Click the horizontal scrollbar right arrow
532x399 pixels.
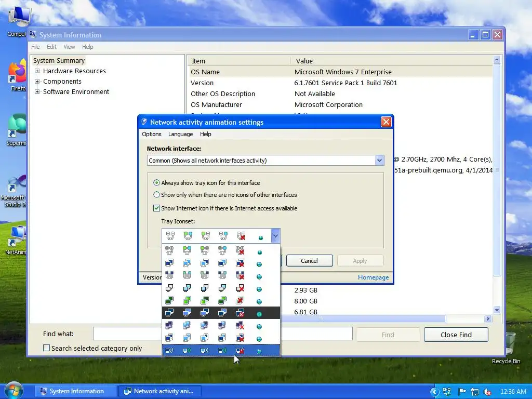[x=488, y=318]
